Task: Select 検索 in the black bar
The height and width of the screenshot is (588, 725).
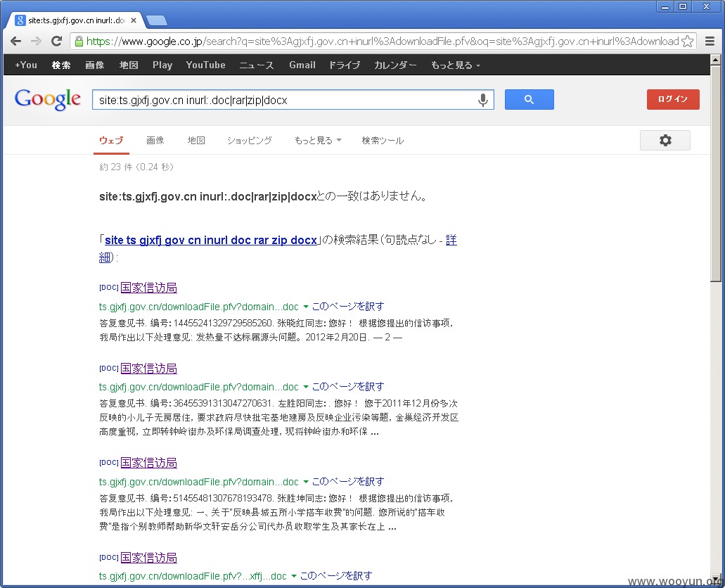Action: pyautogui.click(x=61, y=65)
